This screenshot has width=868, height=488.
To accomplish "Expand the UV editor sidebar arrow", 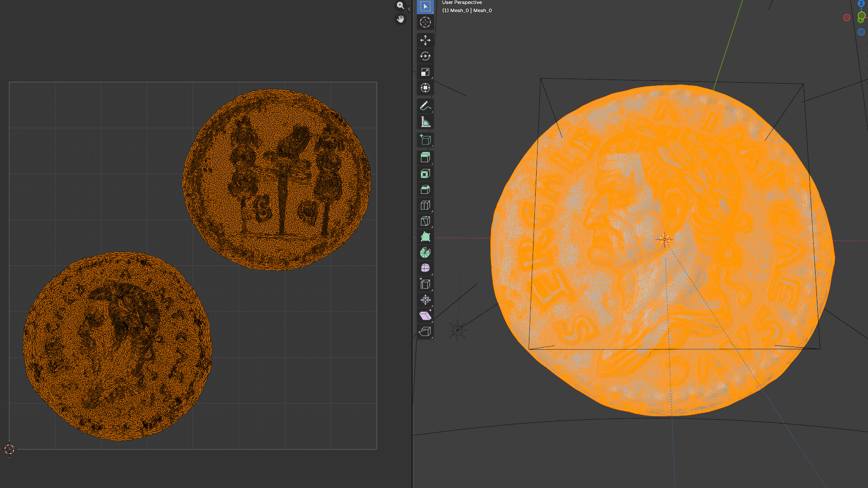I will click(x=409, y=9).
